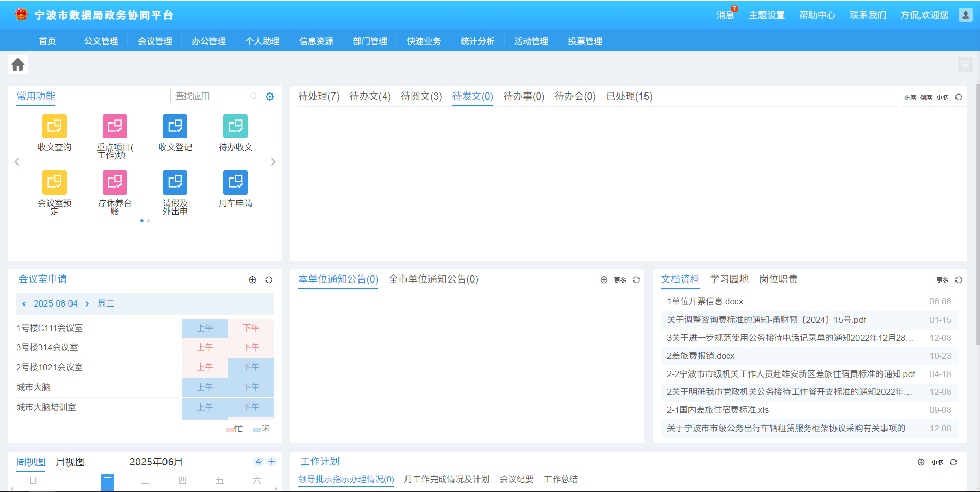Open settings gear beside app search box
Viewport: 980px width, 492px height.
270,97
